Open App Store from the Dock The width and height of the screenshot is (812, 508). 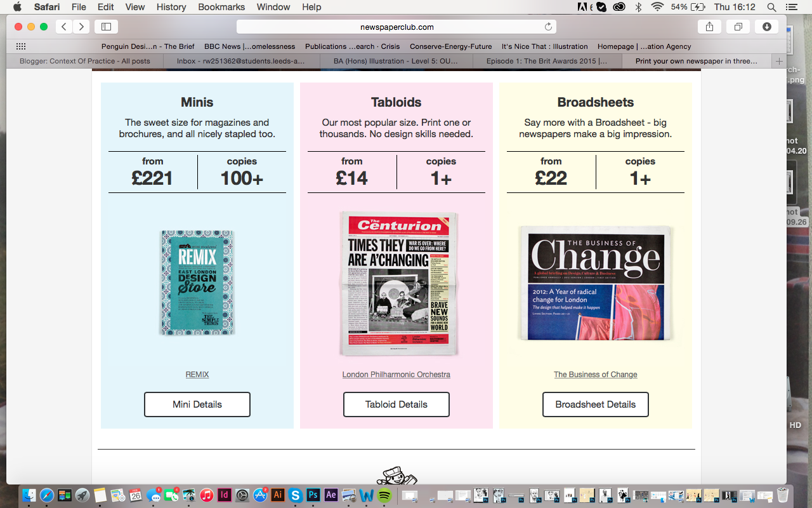(x=259, y=495)
